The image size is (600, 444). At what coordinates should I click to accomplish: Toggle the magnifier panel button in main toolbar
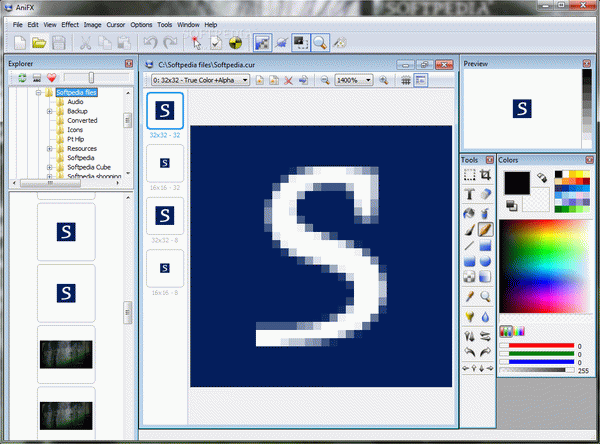[320, 42]
